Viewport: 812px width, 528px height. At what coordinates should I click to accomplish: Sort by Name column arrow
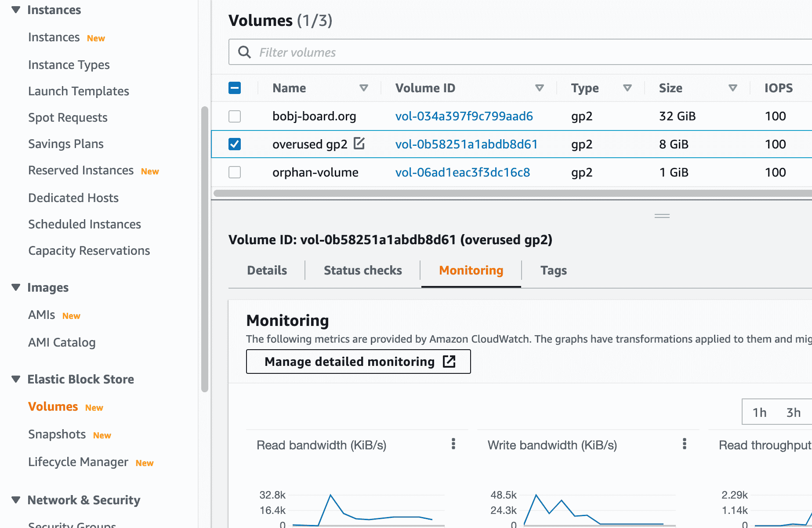pyautogui.click(x=364, y=88)
